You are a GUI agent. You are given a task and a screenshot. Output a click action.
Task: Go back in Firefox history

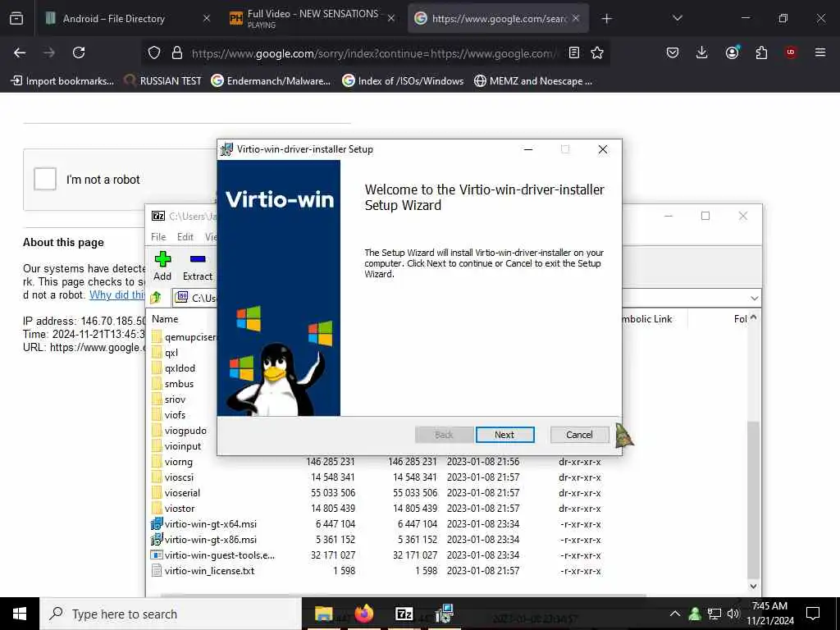pos(20,52)
